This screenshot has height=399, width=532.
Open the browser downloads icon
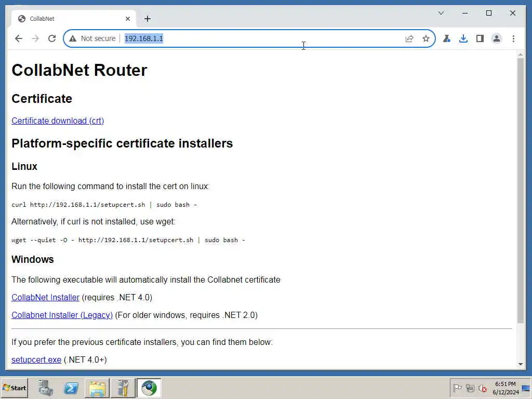pyautogui.click(x=463, y=38)
